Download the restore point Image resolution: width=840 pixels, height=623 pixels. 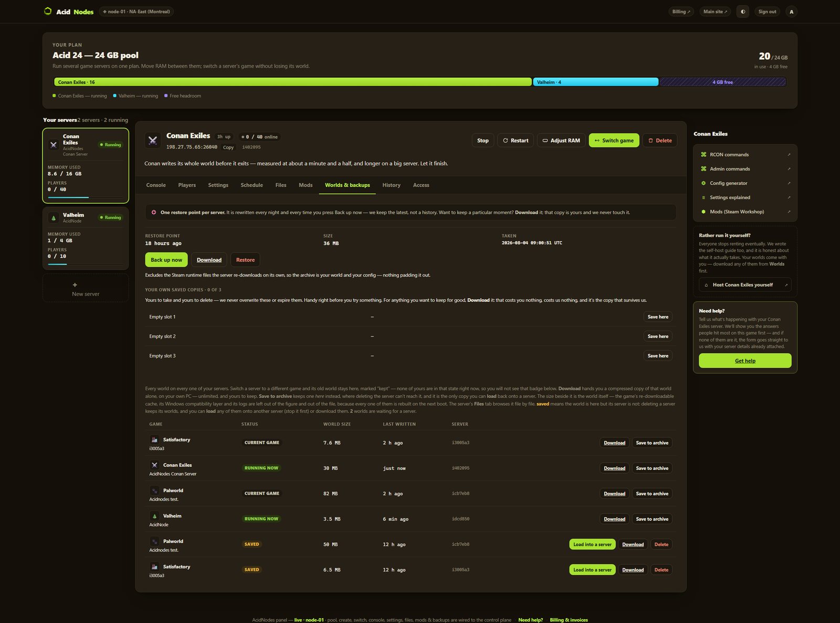209,260
